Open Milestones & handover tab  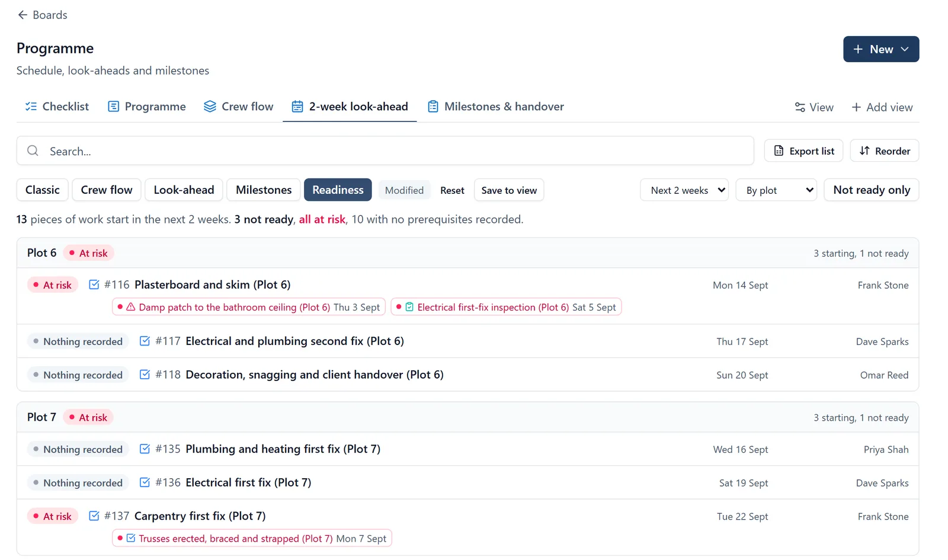(496, 107)
